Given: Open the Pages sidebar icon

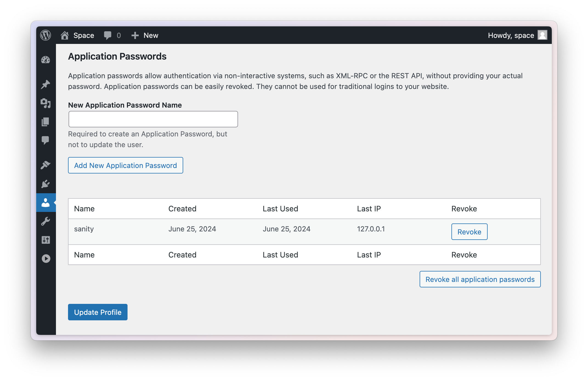Looking at the screenshot, I should (x=46, y=122).
